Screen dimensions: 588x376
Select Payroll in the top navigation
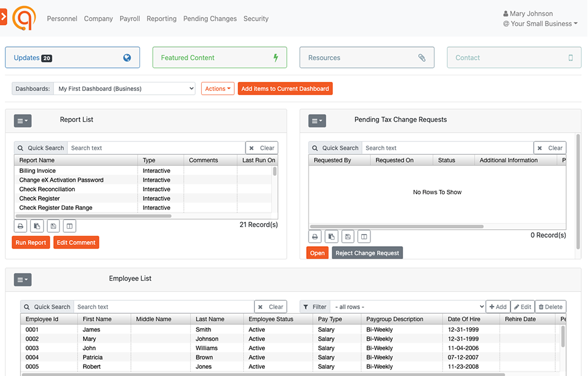click(x=129, y=18)
